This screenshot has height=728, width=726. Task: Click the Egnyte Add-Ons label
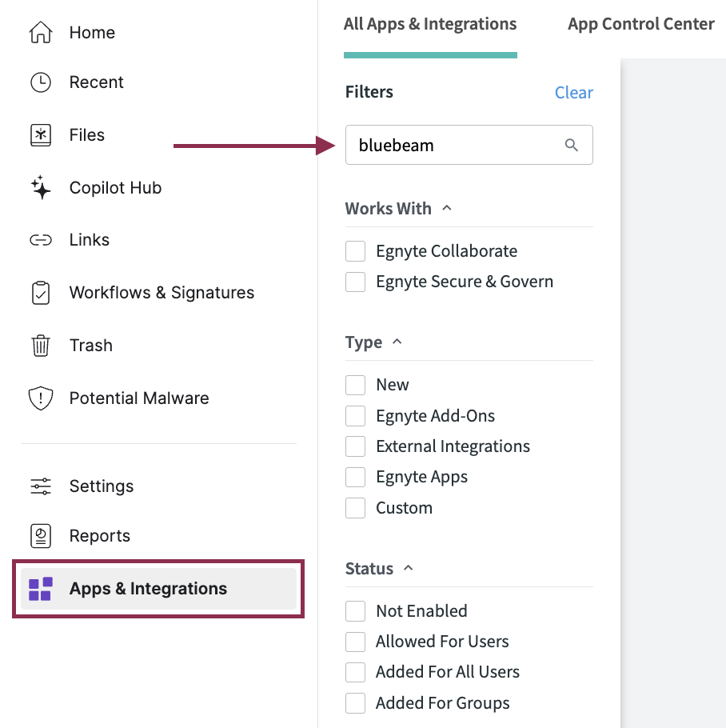click(435, 416)
